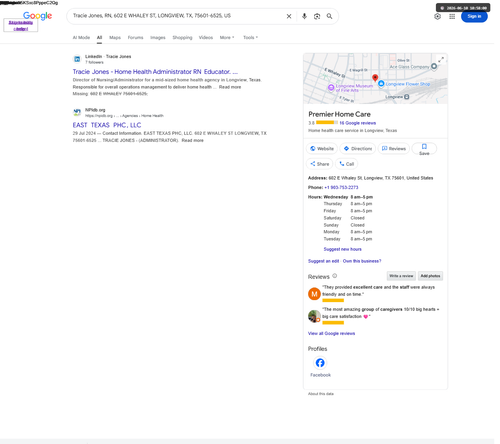Click Wednesday 8 am–5 pm hours row
The width and height of the screenshot is (500, 444).
[x=348, y=197]
